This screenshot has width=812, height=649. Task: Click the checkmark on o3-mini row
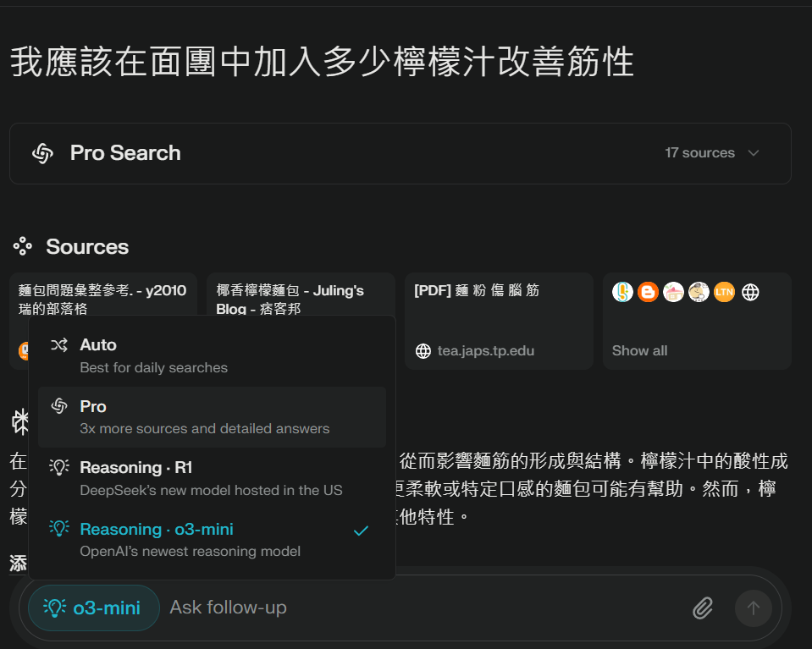(x=361, y=531)
